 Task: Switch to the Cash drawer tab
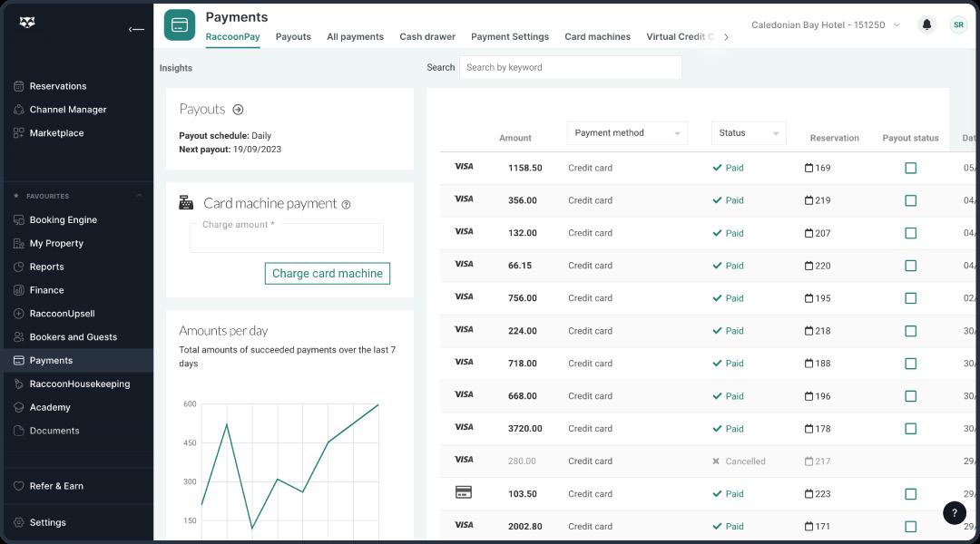[x=427, y=37]
